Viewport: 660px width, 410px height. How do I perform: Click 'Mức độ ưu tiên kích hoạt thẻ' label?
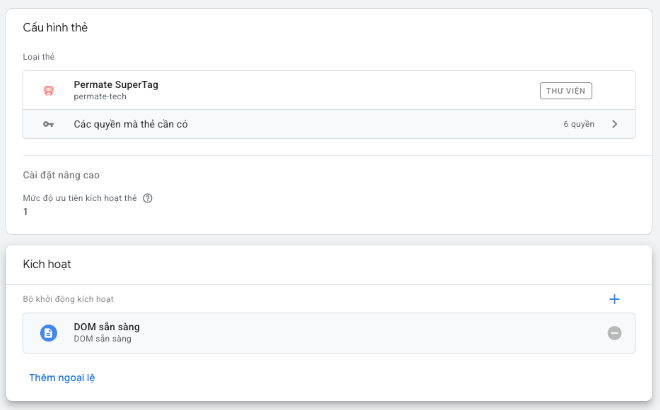click(x=80, y=198)
